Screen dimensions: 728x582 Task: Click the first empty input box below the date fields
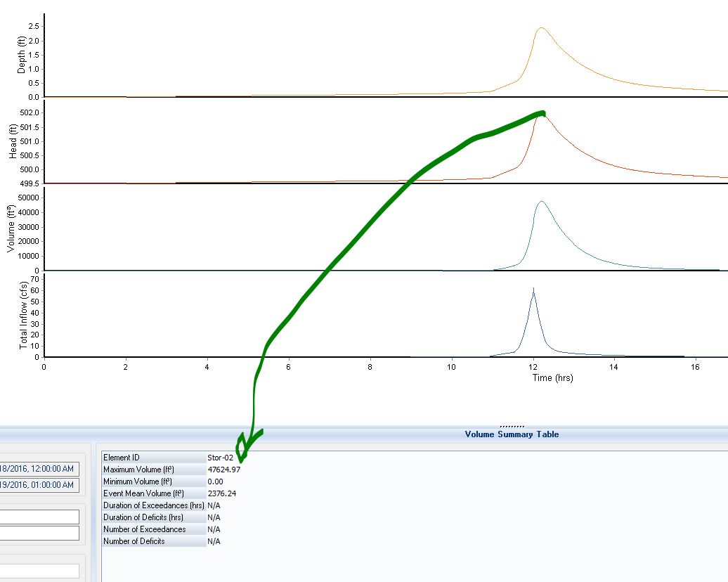39,517
